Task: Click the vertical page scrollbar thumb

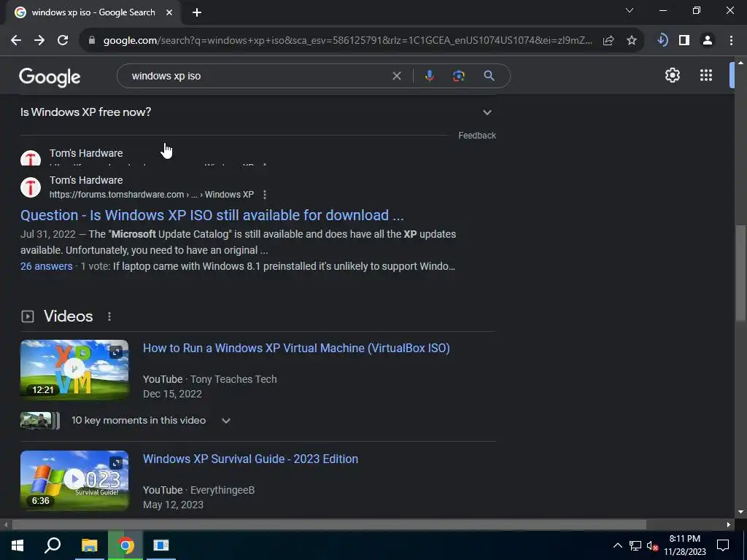Action: click(741, 273)
